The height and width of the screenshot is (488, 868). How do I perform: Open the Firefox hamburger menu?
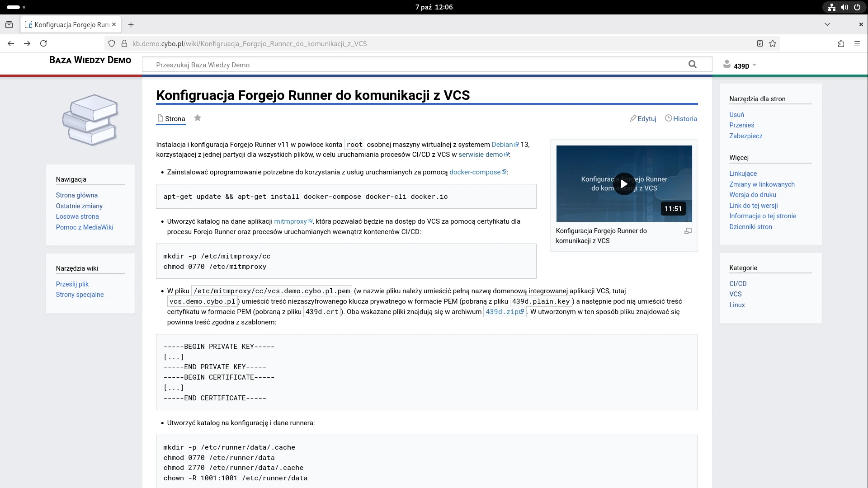pyautogui.click(x=857, y=43)
